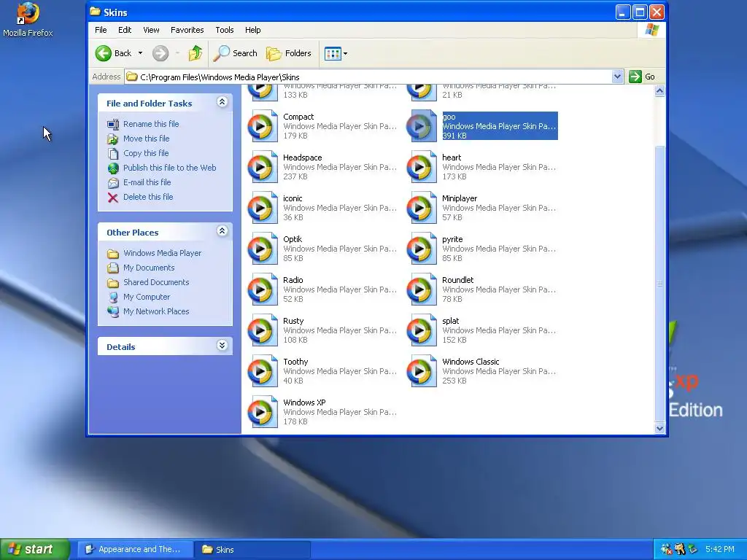747x560 pixels.
Task: Select the Windows XP skin file icon
Action: pos(263,412)
